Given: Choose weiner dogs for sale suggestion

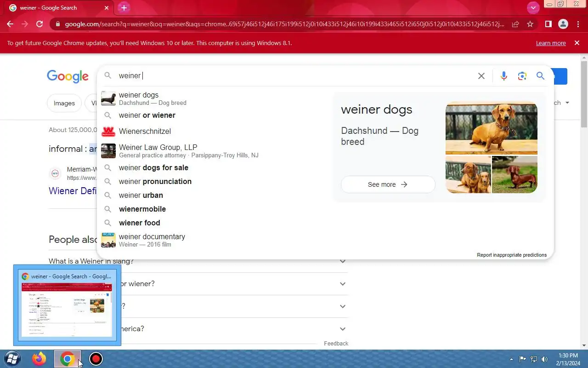Looking at the screenshot, I should (214, 167).
